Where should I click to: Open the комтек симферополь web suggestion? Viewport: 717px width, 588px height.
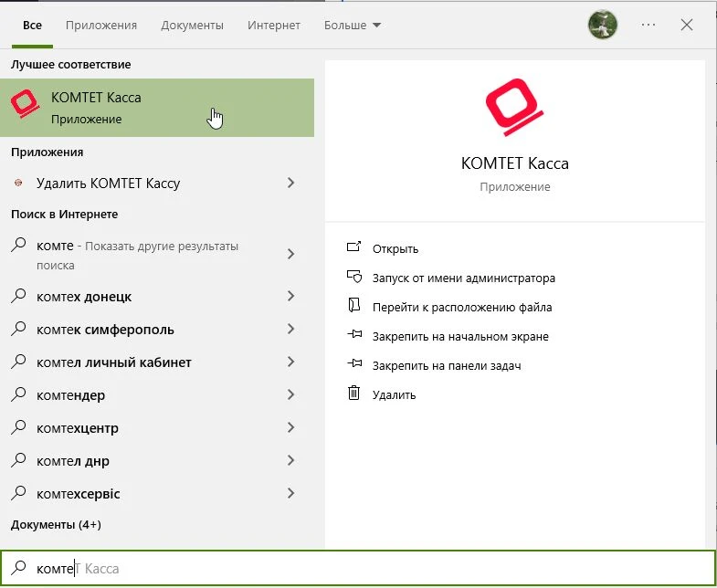pyautogui.click(x=105, y=329)
